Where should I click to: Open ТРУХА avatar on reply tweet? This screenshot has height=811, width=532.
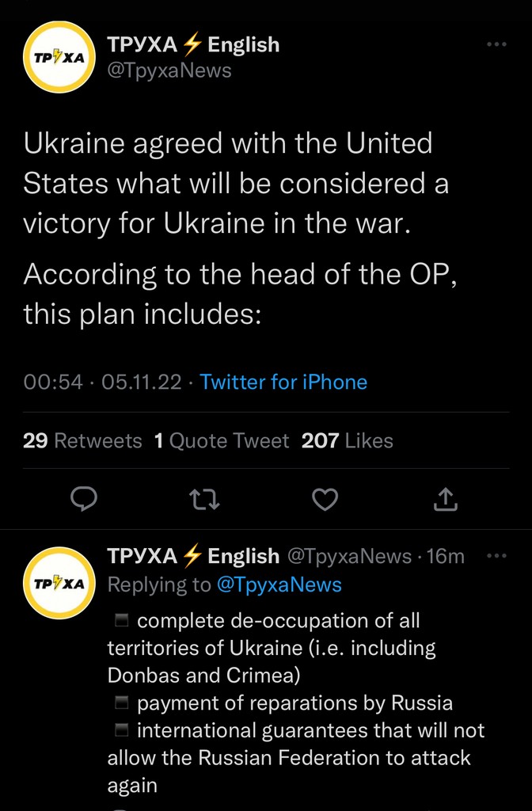click(x=59, y=582)
